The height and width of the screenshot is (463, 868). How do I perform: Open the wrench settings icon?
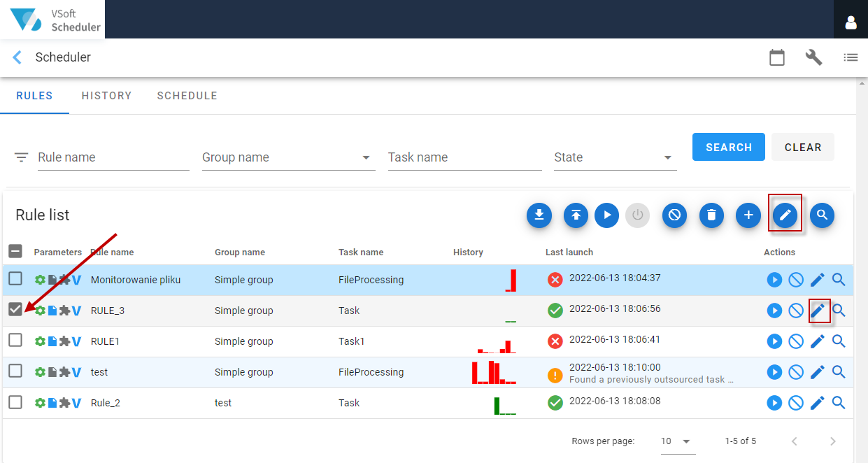813,57
